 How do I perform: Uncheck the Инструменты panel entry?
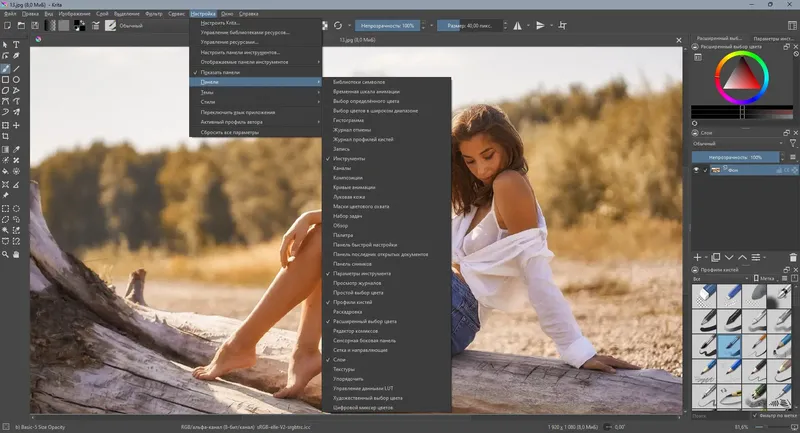click(x=349, y=159)
